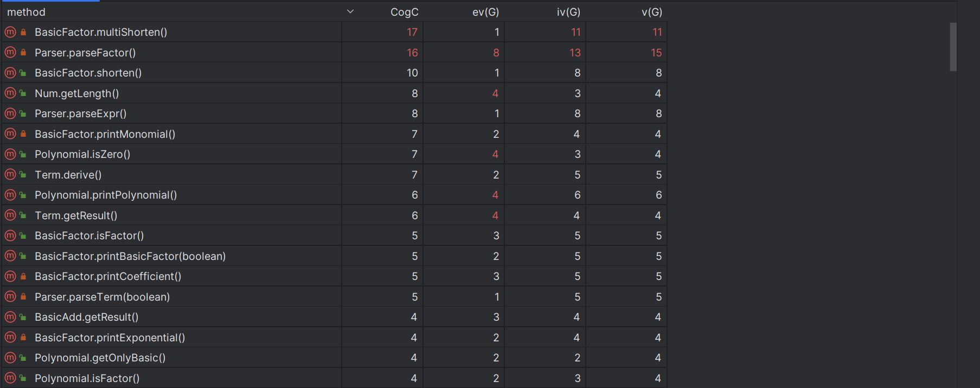Click the method icon beside BasicFactor.multiShorten()

(x=10, y=32)
